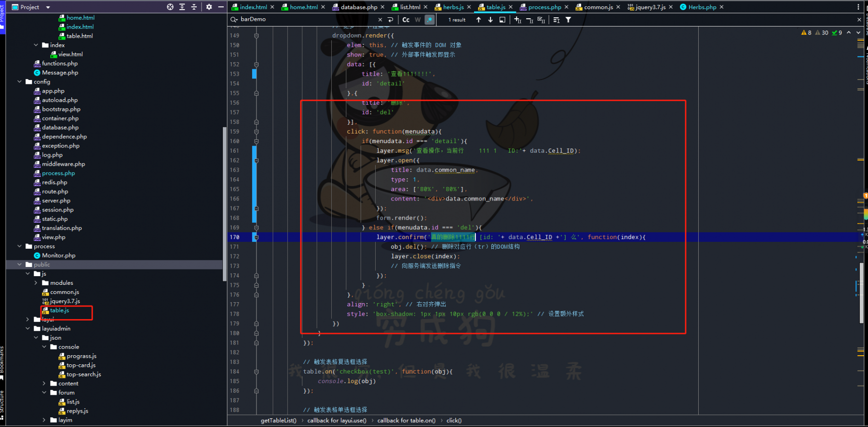Click the filter search results icon
This screenshot has width=868, height=427.
[569, 20]
